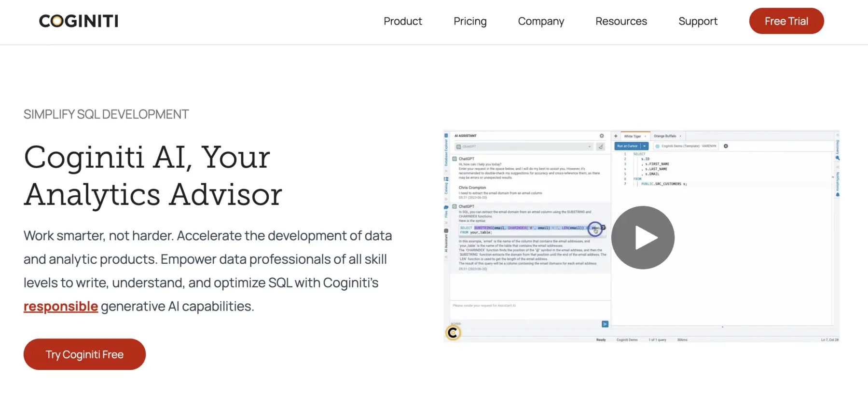Follow the 'responsible' hyperlink
This screenshot has height=419, width=868.
61,306
